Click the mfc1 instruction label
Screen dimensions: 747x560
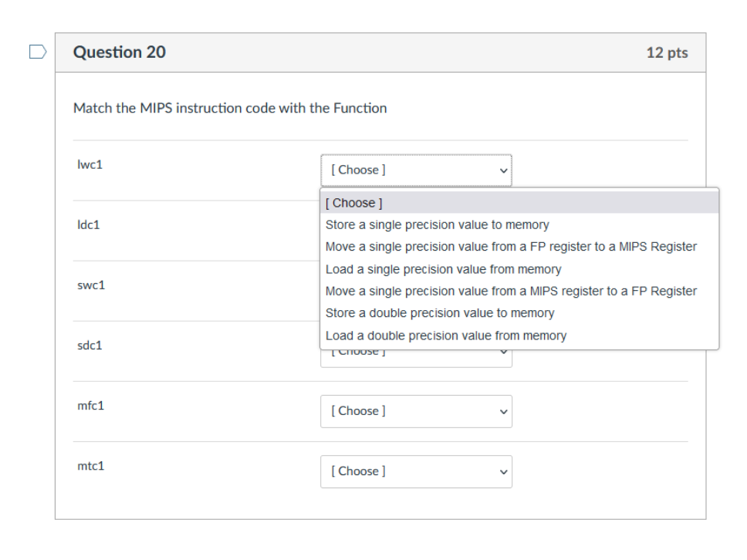pyautogui.click(x=90, y=406)
